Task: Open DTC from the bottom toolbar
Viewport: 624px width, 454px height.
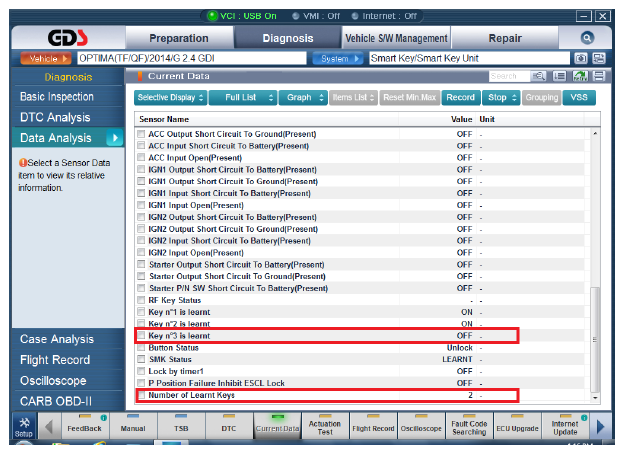Action: (229, 427)
